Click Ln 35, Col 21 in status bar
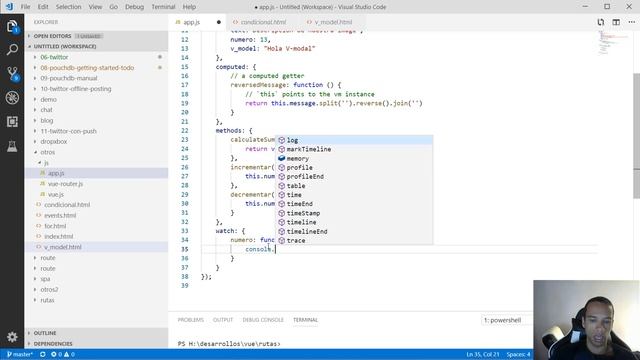 pyautogui.click(x=482, y=354)
